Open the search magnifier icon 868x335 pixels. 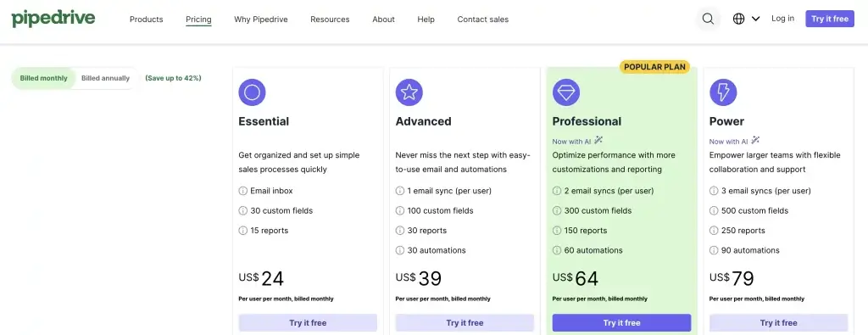click(708, 19)
